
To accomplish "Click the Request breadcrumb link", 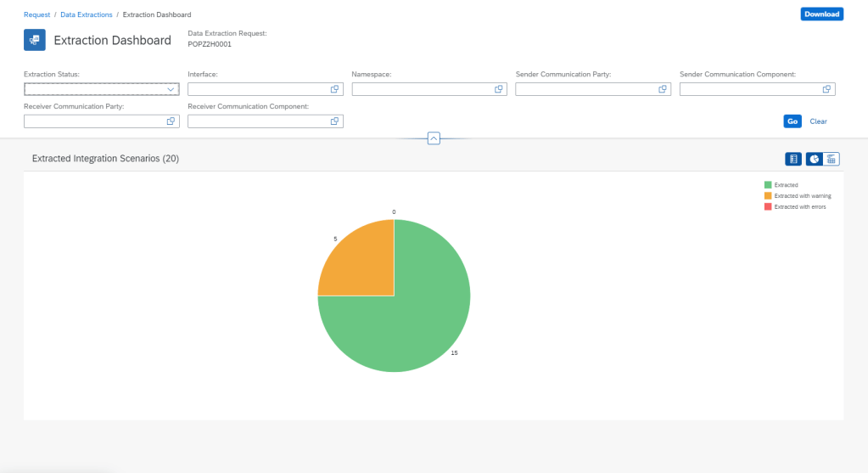I will tap(36, 14).
